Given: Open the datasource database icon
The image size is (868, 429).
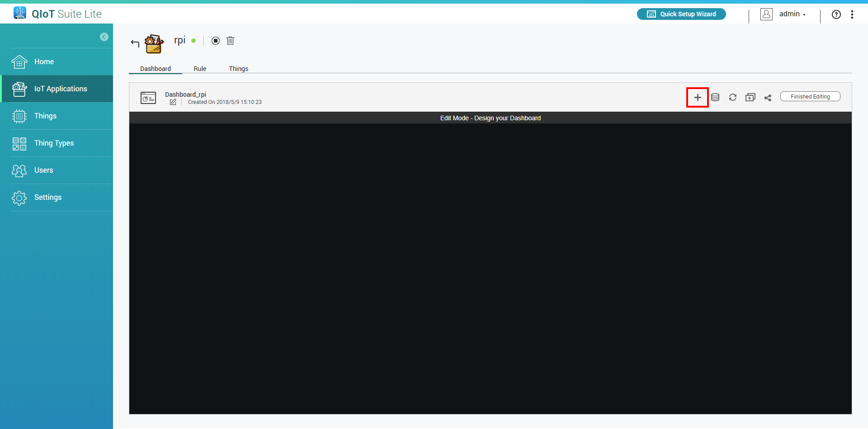Looking at the screenshot, I should [x=715, y=98].
